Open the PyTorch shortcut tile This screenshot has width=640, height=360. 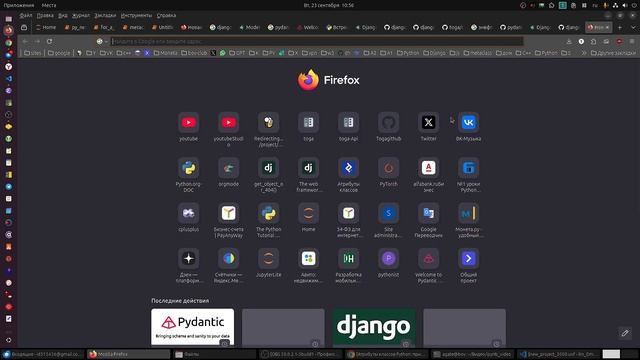coord(389,168)
